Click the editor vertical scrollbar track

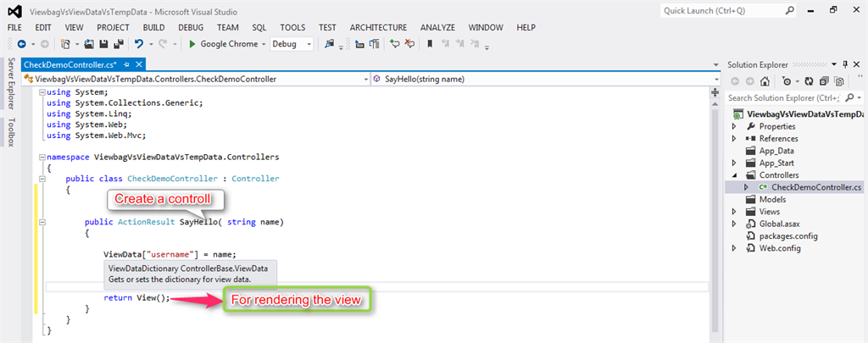(715, 221)
